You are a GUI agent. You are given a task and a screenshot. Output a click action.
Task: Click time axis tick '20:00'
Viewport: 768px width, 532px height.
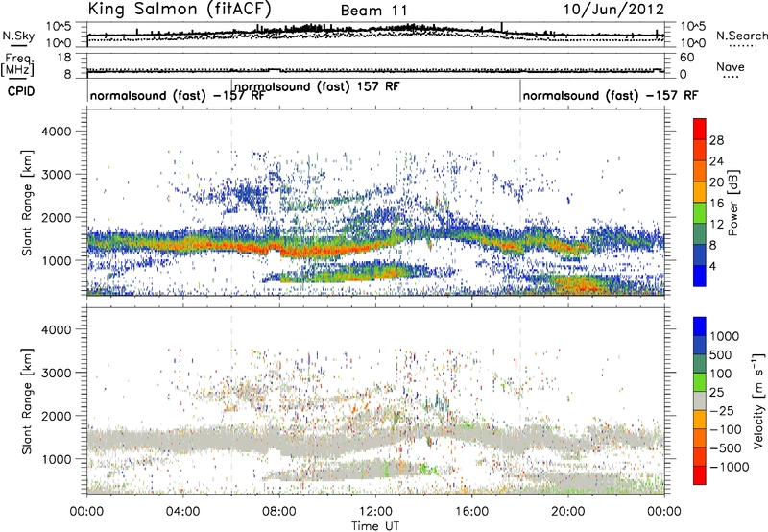click(567, 512)
